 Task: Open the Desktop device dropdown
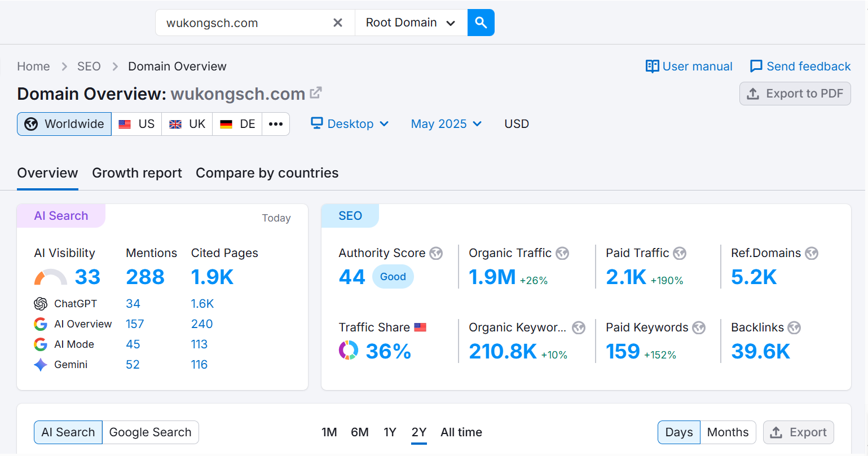tap(349, 123)
